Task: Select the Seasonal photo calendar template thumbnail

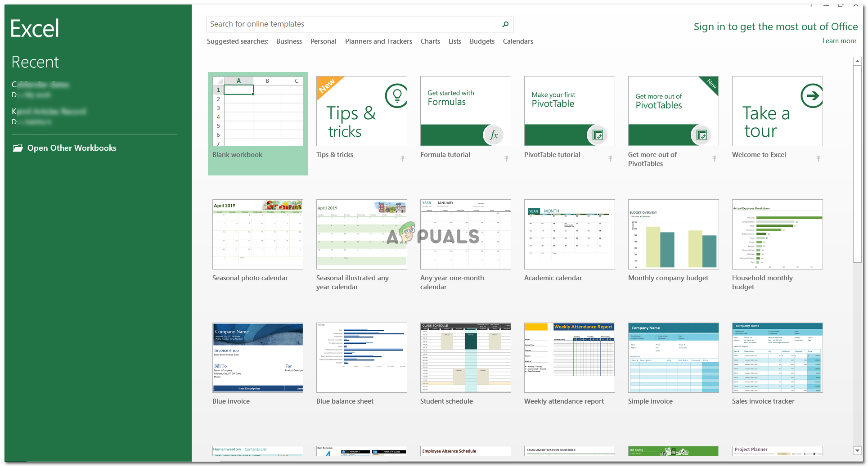Action: click(x=258, y=234)
